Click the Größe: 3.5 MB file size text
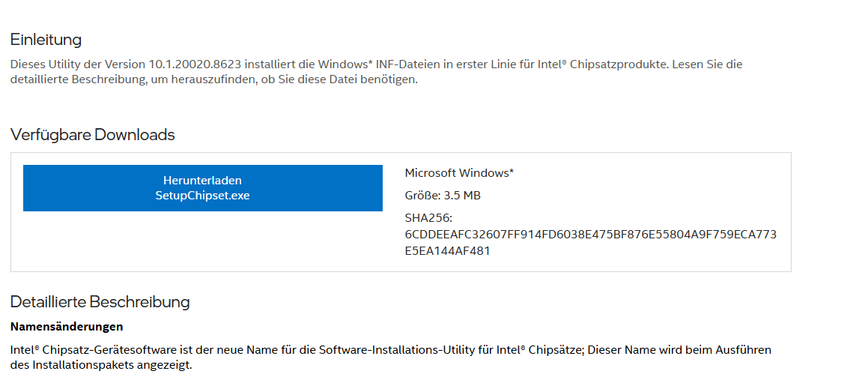 coord(443,196)
